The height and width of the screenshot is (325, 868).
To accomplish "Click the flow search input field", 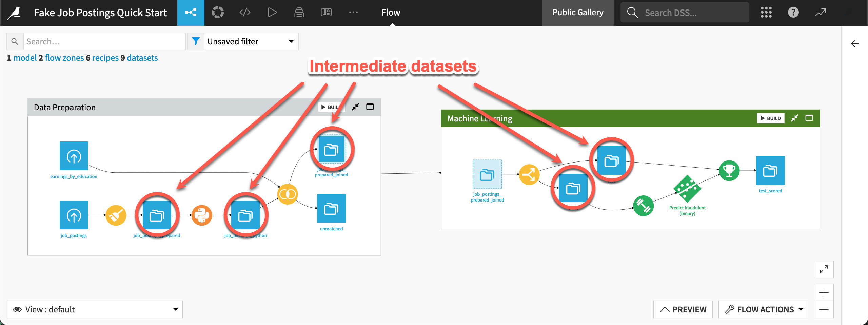I will click(x=104, y=41).
